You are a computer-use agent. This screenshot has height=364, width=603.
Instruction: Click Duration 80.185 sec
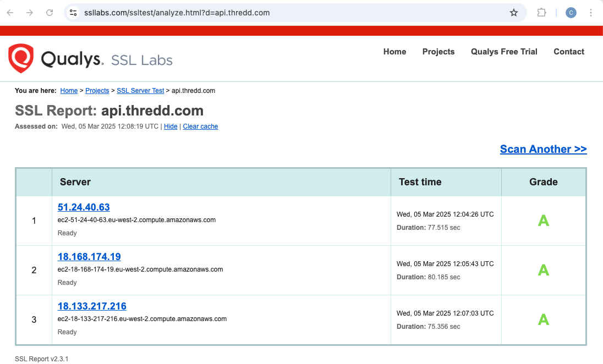tap(429, 277)
